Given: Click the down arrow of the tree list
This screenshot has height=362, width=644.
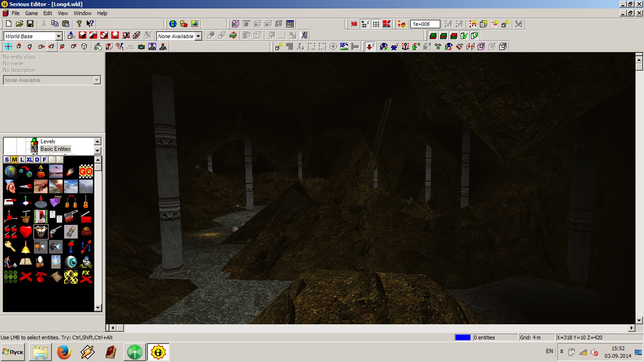Looking at the screenshot, I should click(98, 150).
